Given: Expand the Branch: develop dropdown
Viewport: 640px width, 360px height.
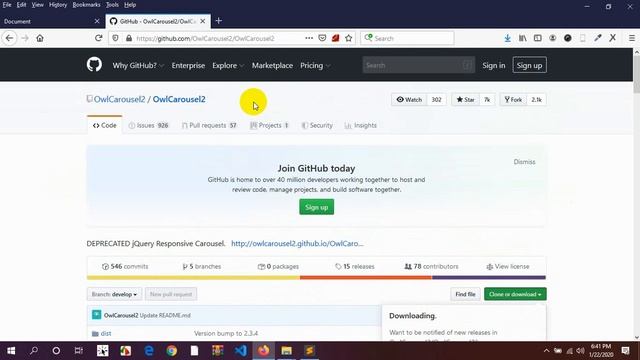Looking at the screenshot, I should point(114,294).
